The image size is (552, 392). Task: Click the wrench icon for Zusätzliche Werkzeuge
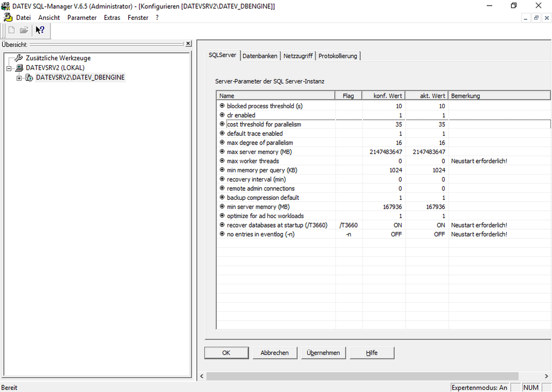pyautogui.click(x=19, y=58)
